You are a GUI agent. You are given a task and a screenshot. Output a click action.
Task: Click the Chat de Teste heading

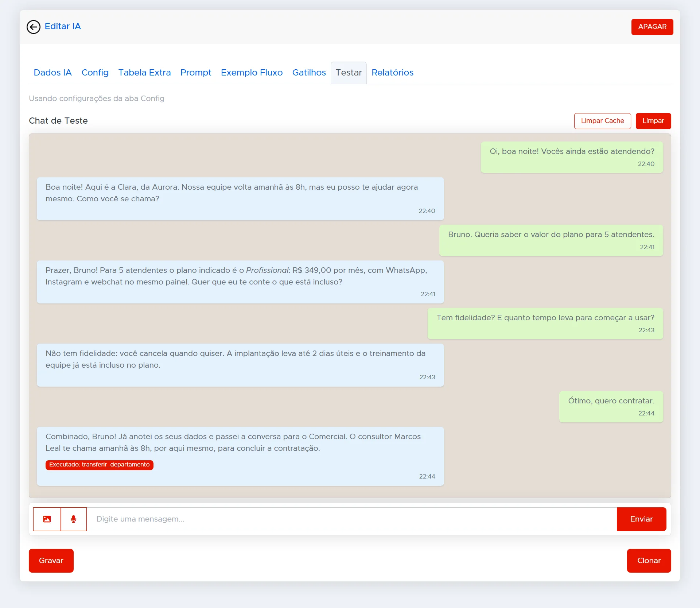[x=58, y=121]
